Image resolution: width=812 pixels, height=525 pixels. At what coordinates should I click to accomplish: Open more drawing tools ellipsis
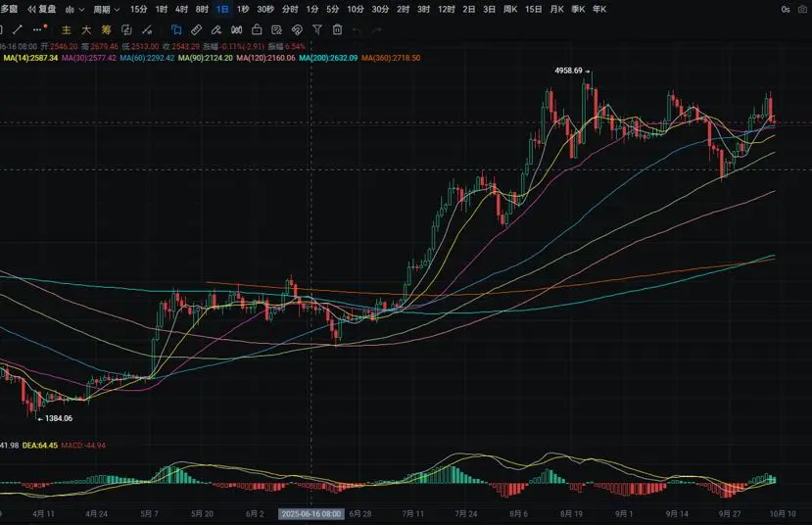click(39, 29)
